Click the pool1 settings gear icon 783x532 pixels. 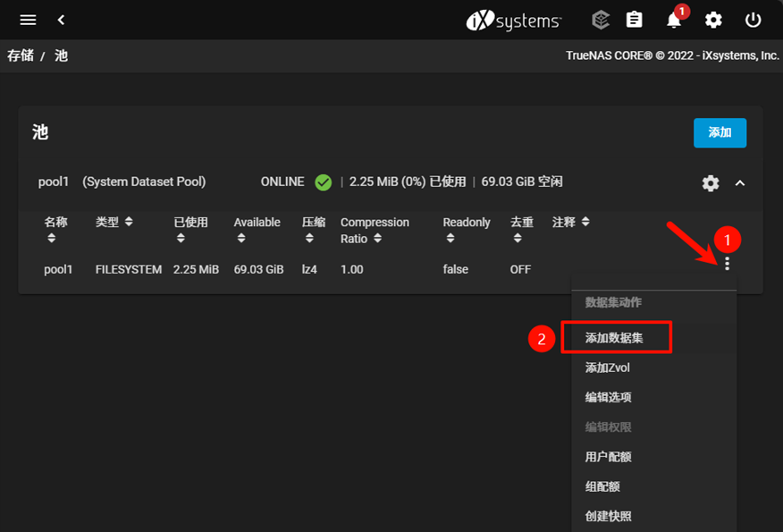coord(710,183)
